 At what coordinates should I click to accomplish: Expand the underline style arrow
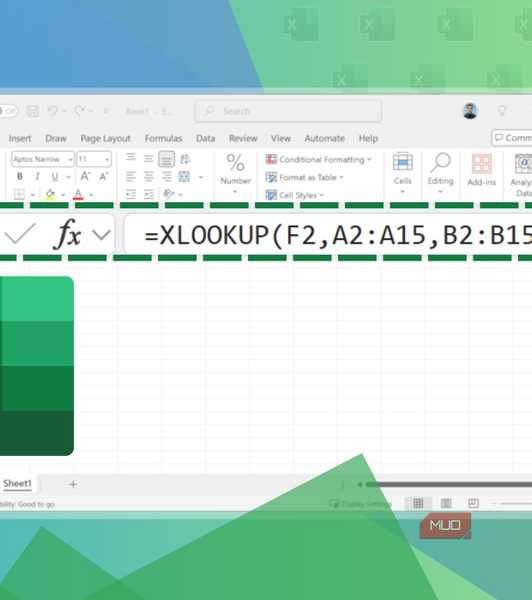68,177
